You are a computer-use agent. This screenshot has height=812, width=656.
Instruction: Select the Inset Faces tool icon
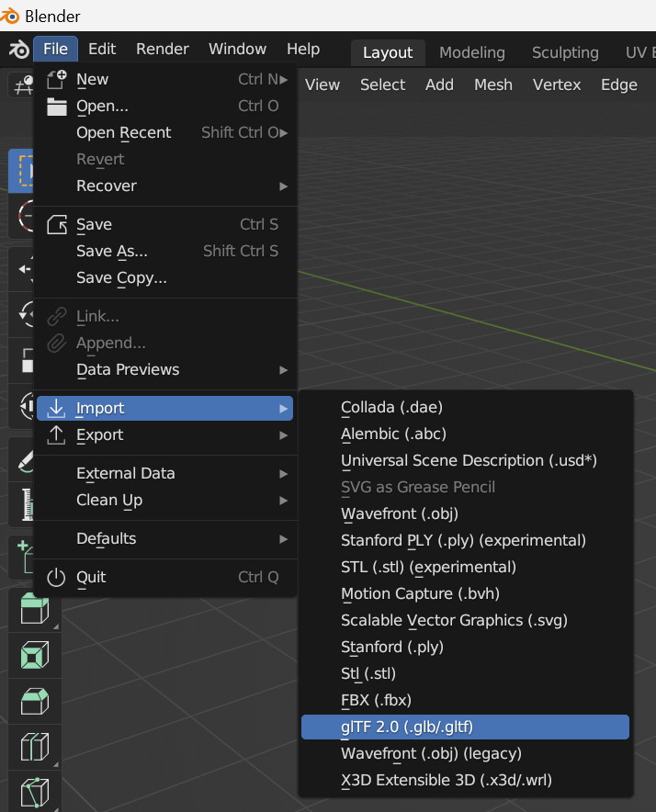[35, 655]
